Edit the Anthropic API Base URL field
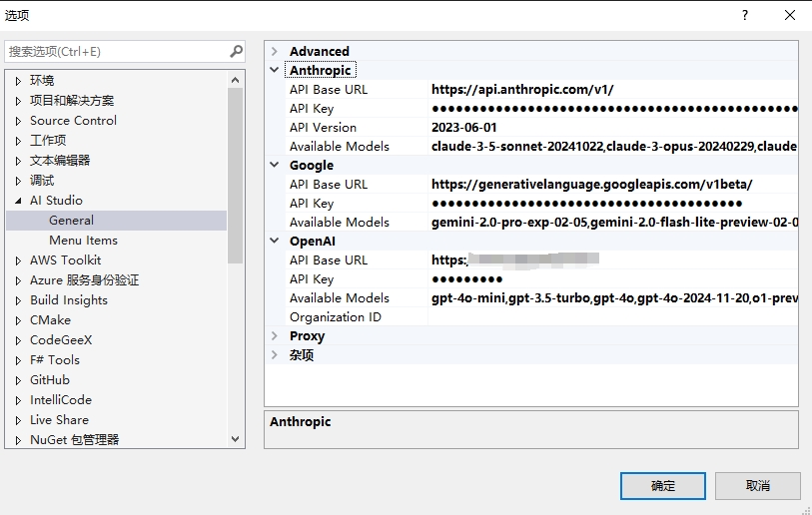 point(611,90)
